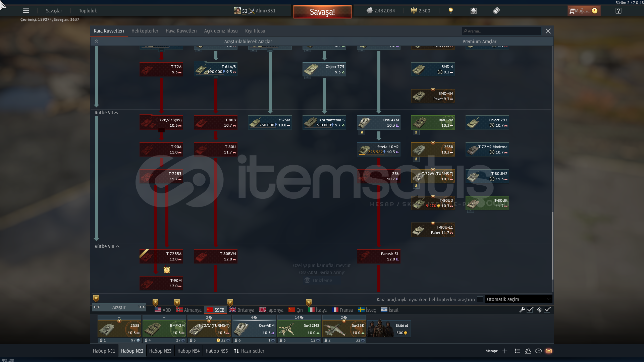Open the lightbulb hints icon
This screenshot has width=644, height=362.
(x=451, y=11)
